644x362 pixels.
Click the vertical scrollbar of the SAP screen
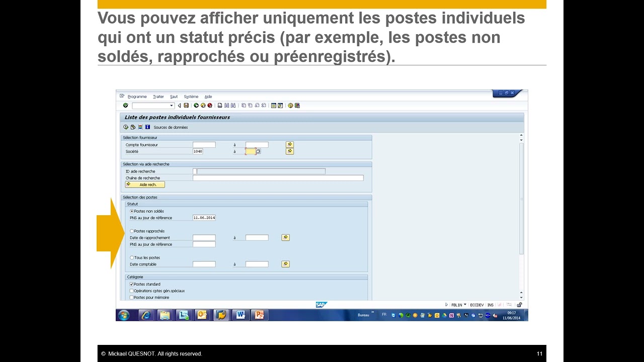pos(521,199)
